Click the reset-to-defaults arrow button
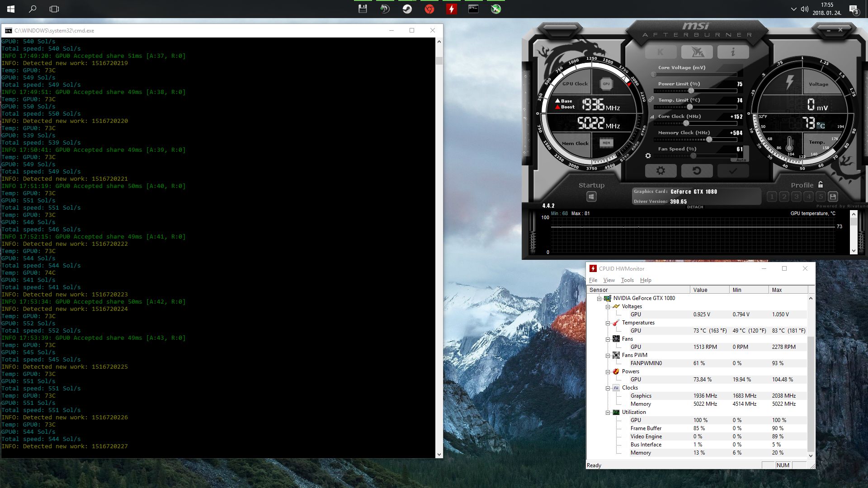The height and width of the screenshot is (488, 868). point(697,171)
